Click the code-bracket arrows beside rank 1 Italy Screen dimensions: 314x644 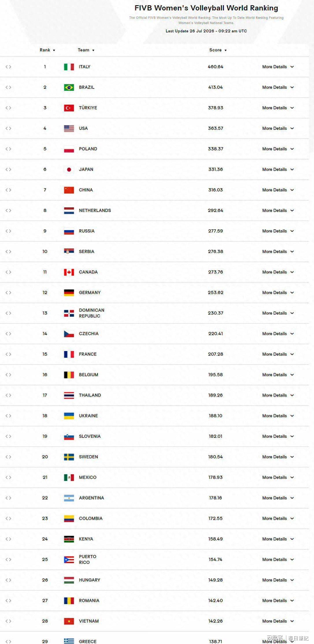point(8,67)
